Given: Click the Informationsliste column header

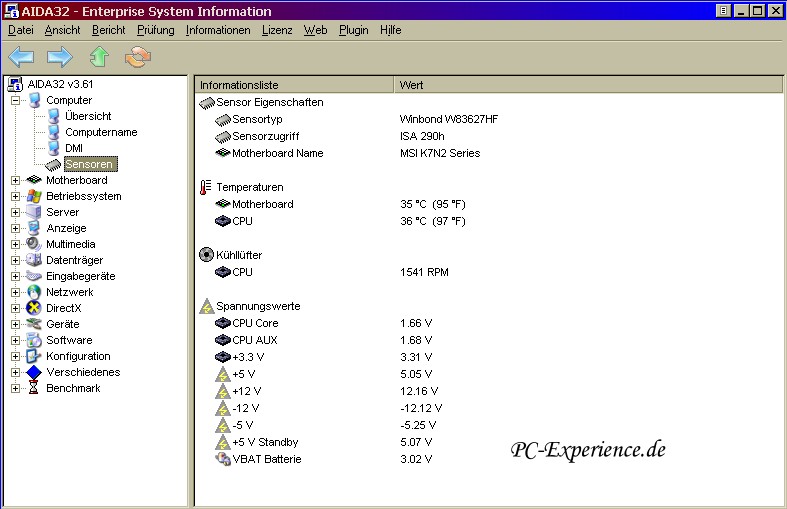Looking at the screenshot, I should click(x=295, y=85).
